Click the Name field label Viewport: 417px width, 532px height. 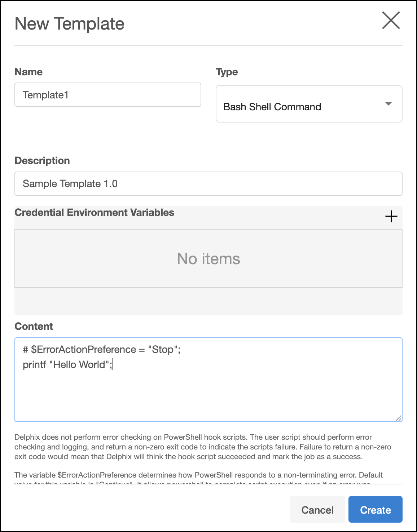[28, 72]
